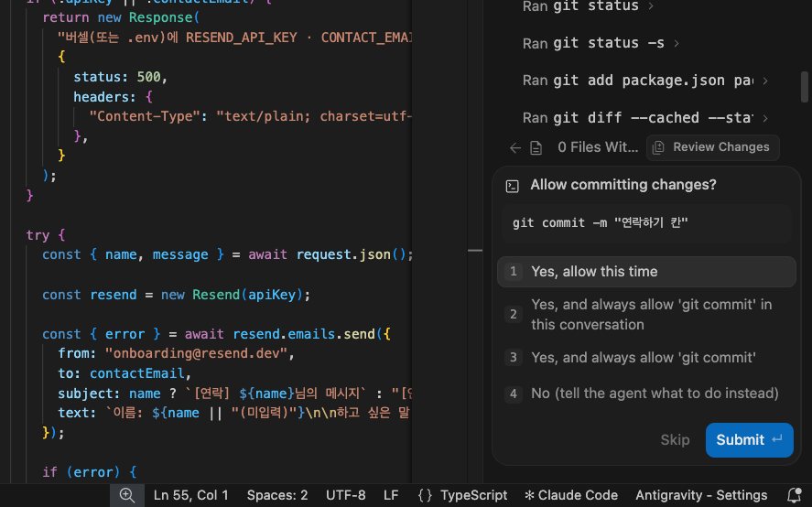812x507 pixels.
Task: Open Antigravity - Settings in status bar
Action: point(701,495)
